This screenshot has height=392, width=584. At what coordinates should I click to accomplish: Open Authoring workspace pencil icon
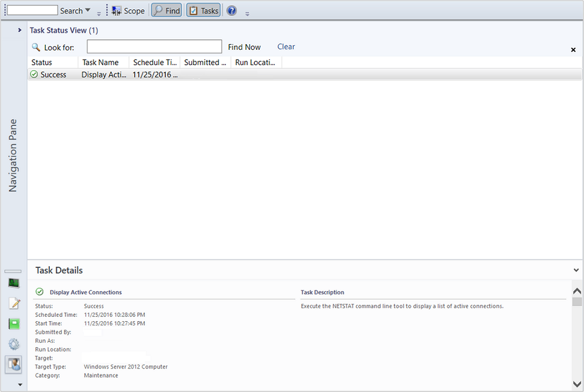click(x=14, y=304)
